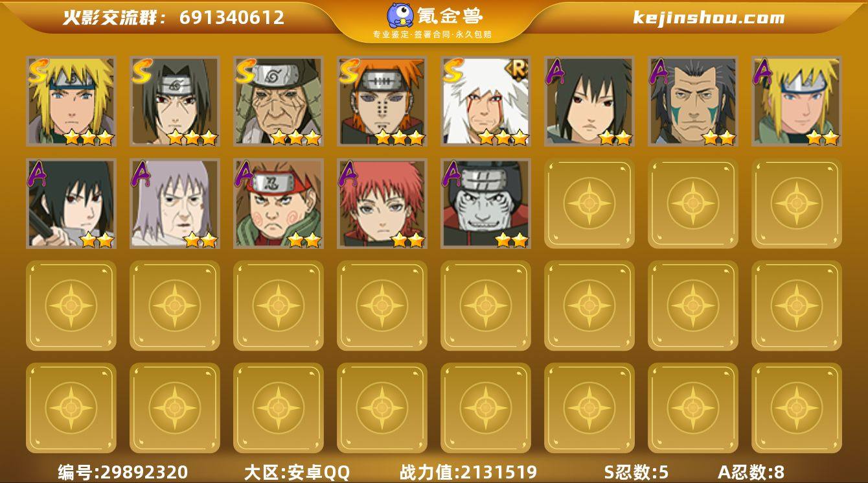
Task: Choose the A-rank Choji card with red headband
Action: (278, 204)
